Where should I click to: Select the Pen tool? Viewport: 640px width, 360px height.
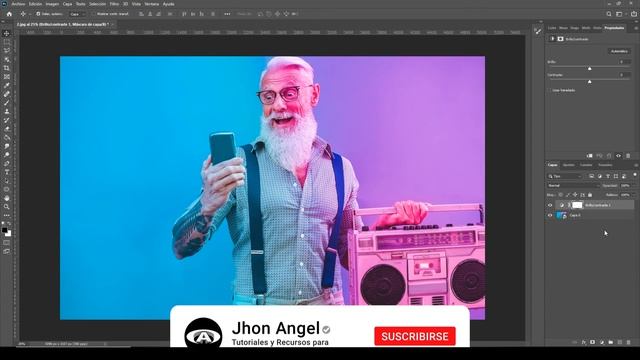tap(6, 163)
